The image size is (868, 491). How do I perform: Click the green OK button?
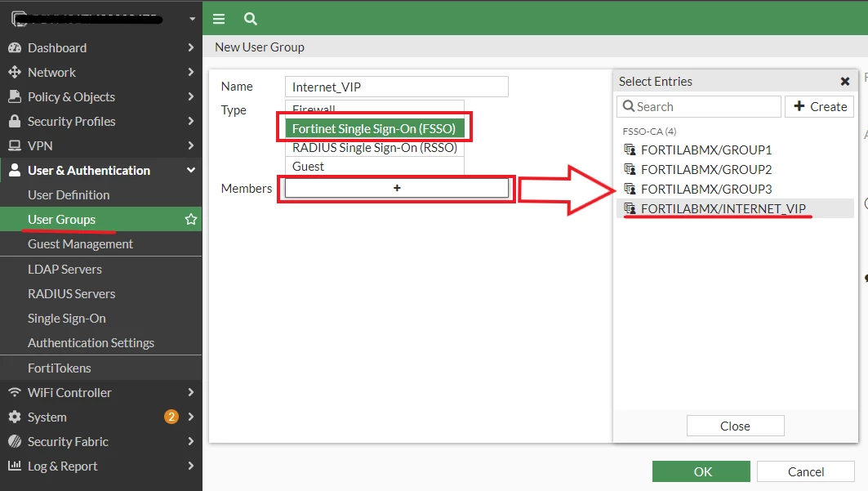pos(701,471)
